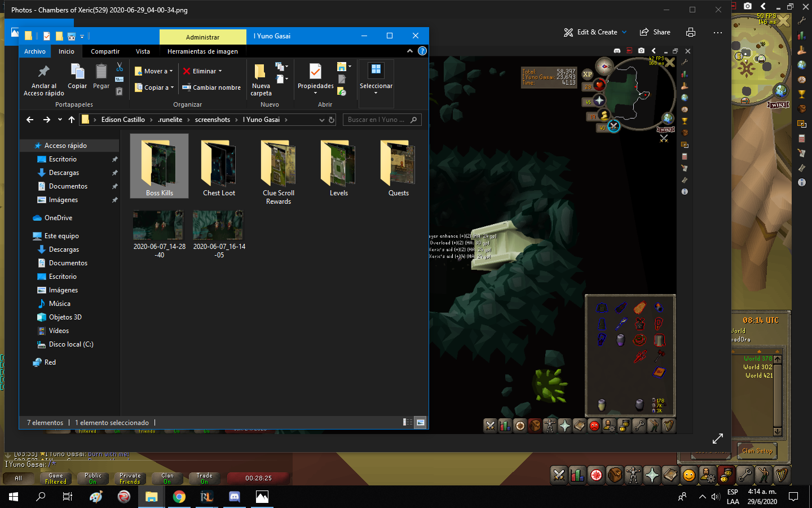Open the Administrar contextual tab
812x508 pixels.
[203, 37]
